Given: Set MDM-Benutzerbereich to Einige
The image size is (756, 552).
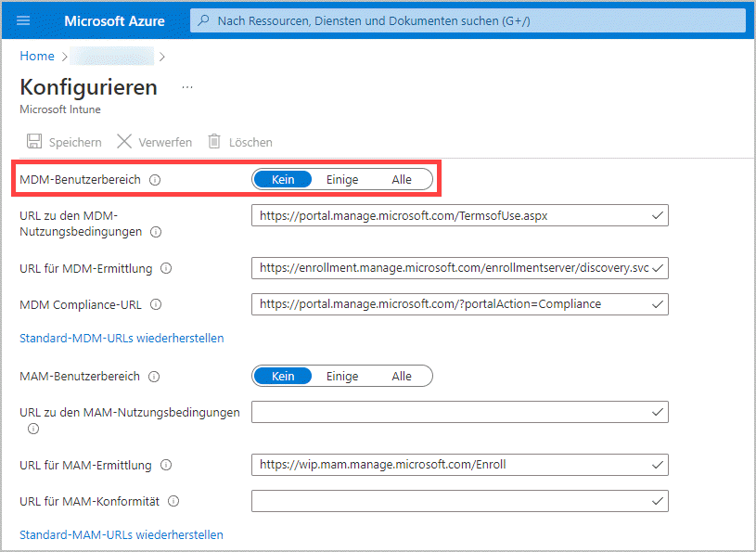Looking at the screenshot, I should pyautogui.click(x=341, y=179).
